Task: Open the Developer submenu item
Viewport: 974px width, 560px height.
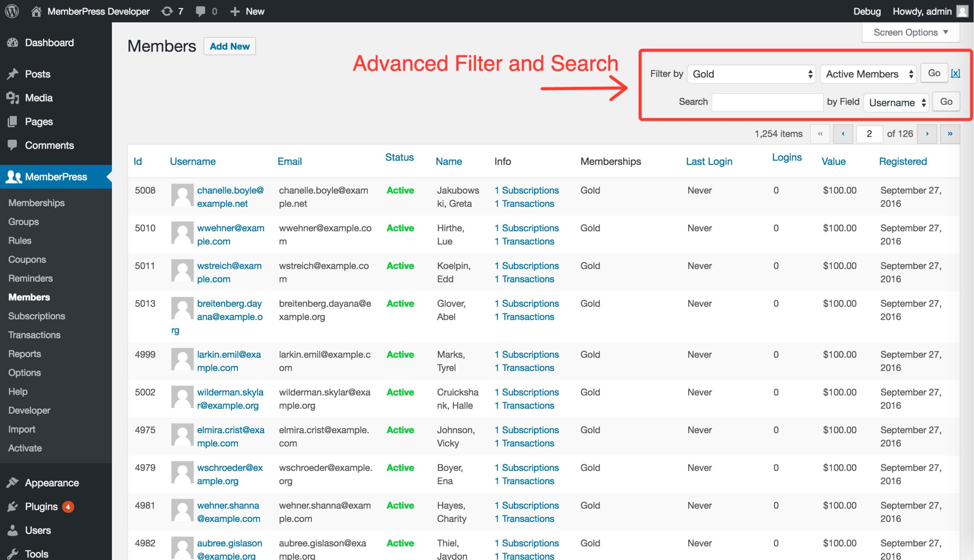Action: point(29,410)
